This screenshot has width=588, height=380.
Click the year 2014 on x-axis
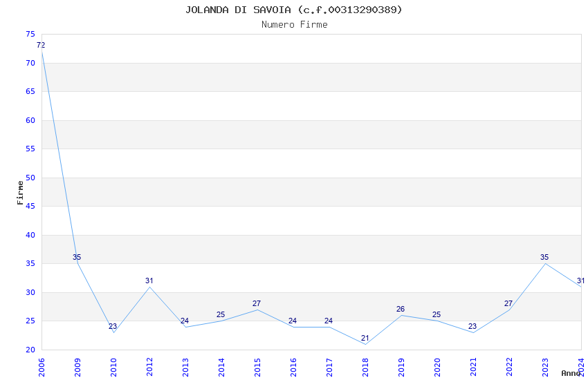[221, 367]
